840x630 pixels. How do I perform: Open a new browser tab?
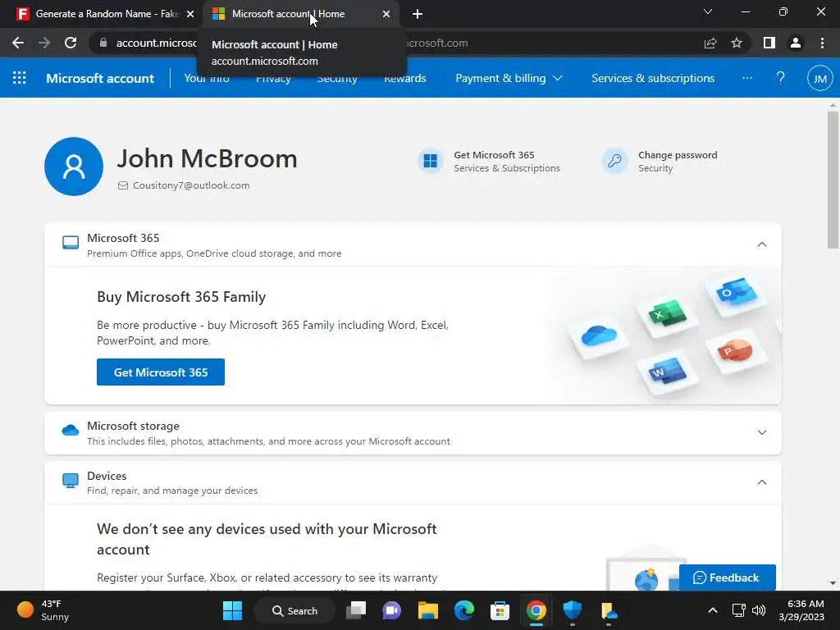tap(418, 14)
